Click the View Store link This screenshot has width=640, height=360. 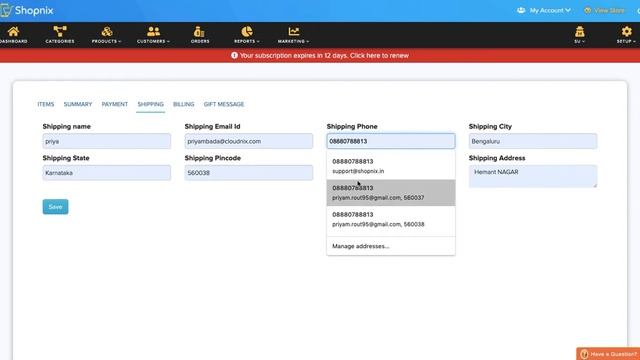click(x=609, y=10)
